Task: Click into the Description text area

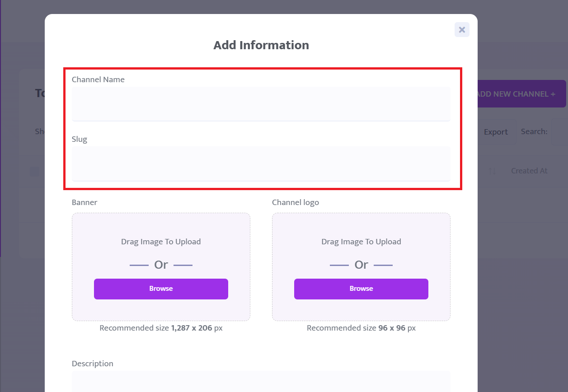Action: point(261,382)
